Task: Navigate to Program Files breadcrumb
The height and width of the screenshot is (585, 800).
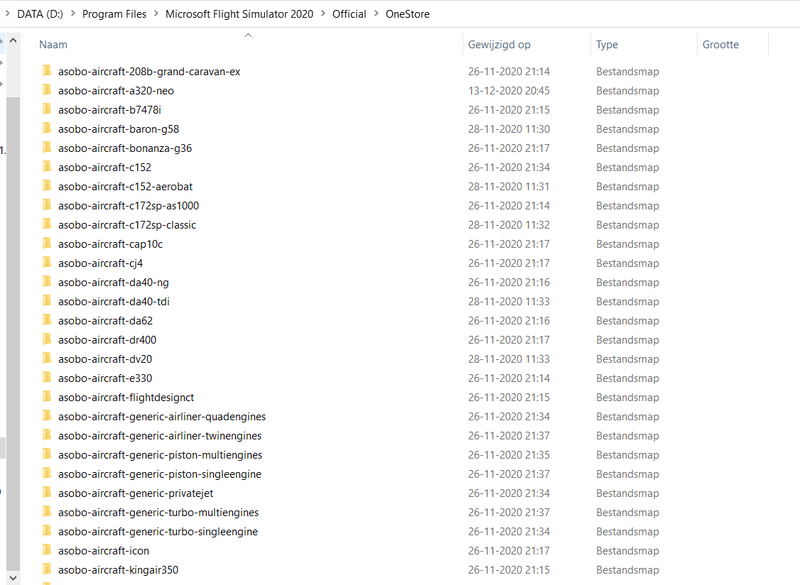Action: click(114, 14)
